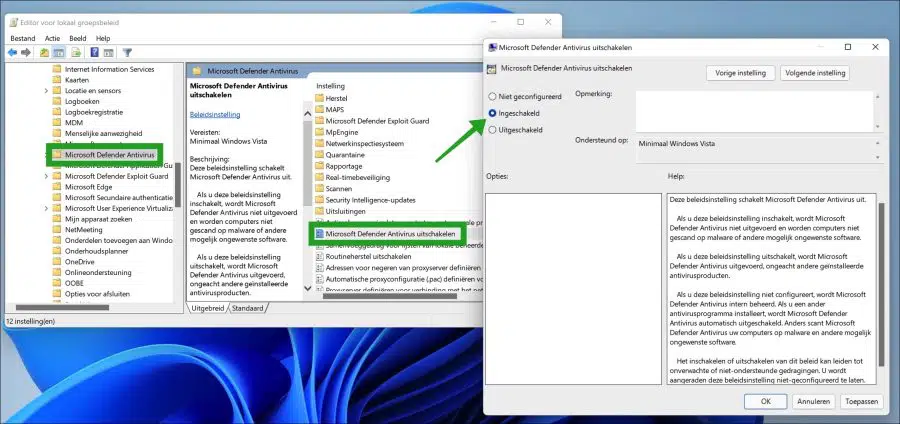Screen dimensions: 900x424
Task: Confirm the dialog with OK
Action: click(x=765, y=402)
